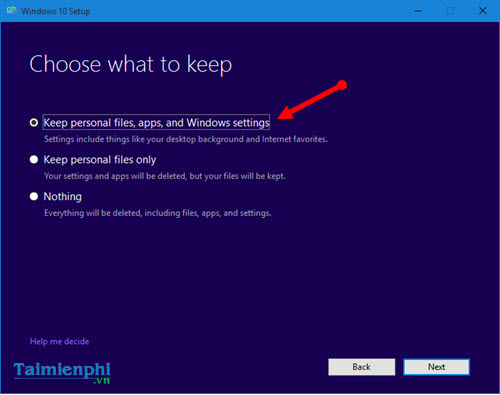Select the Keep personal files, apps, and Windows settings radio button
Screen dimensions: 500x395
[x=34, y=123]
